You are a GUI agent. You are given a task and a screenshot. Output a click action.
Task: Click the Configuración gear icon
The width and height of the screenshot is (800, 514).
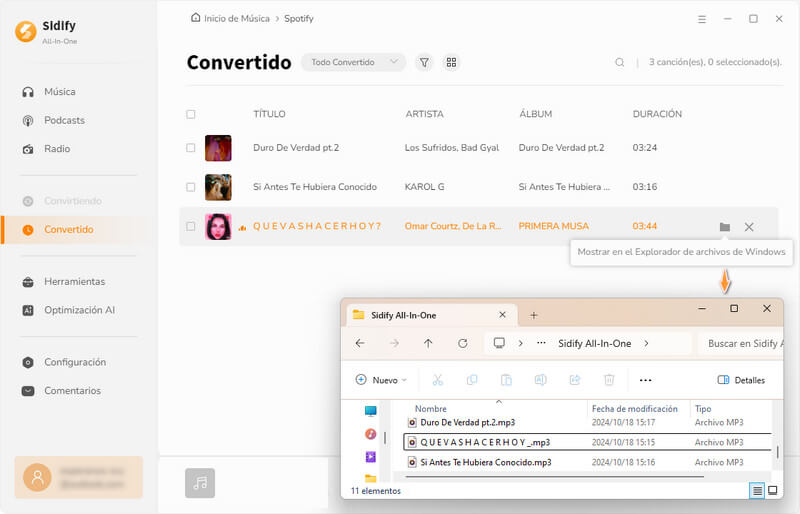[x=28, y=362]
